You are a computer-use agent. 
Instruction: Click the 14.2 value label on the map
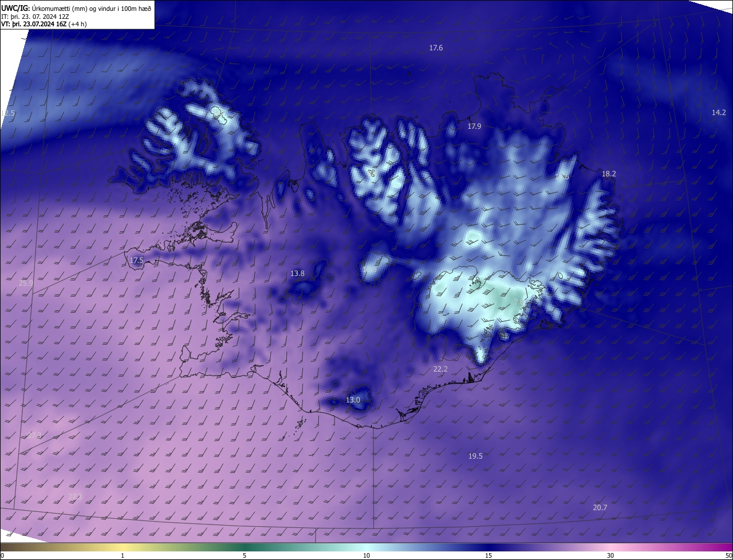click(x=719, y=112)
